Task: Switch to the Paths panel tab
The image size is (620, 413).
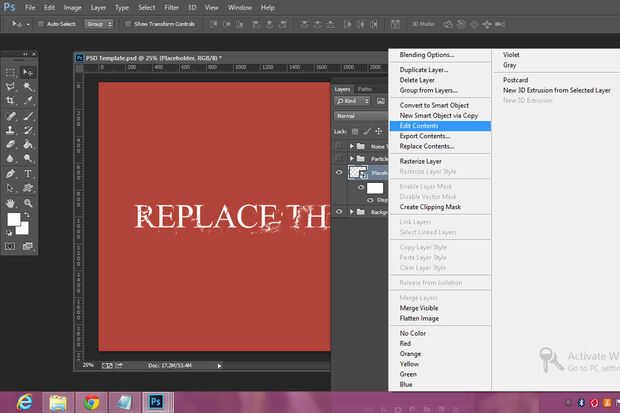Action: click(365, 90)
